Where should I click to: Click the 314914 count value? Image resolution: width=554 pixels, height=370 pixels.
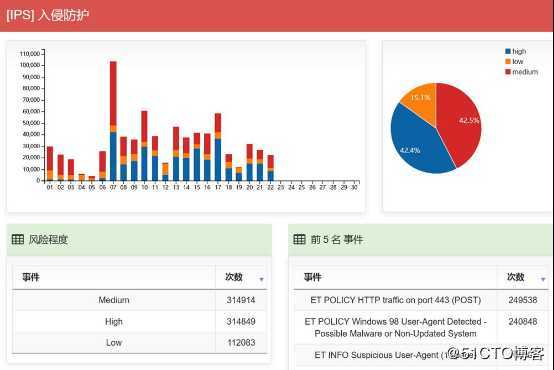click(x=241, y=300)
